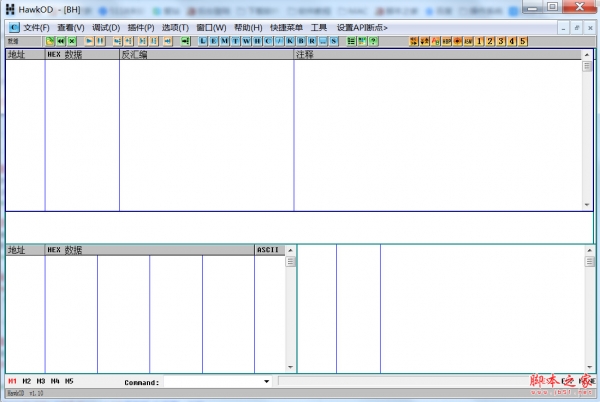Select the M5 memory tab
The width and height of the screenshot is (600, 402).
[69, 381]
